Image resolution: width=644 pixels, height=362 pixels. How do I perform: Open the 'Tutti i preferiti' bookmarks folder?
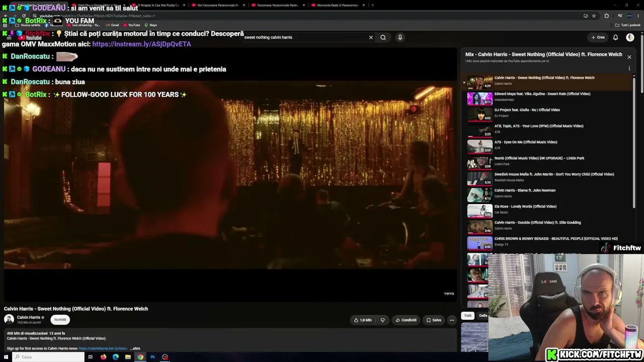(x=628, y=25)
